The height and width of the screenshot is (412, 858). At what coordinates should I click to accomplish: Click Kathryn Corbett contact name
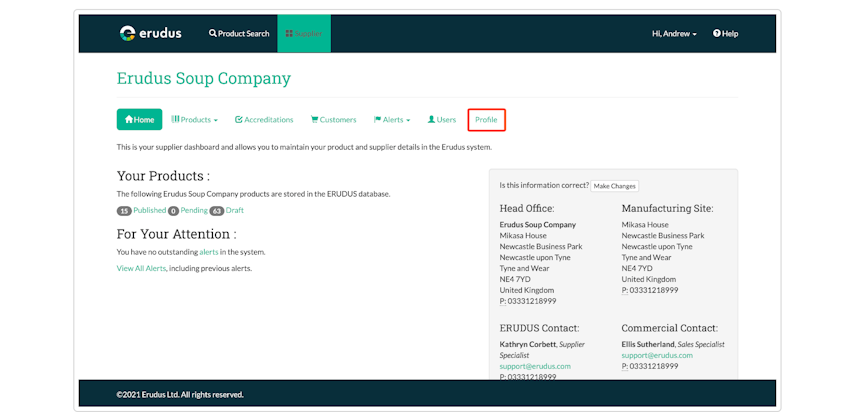point(527,344)
